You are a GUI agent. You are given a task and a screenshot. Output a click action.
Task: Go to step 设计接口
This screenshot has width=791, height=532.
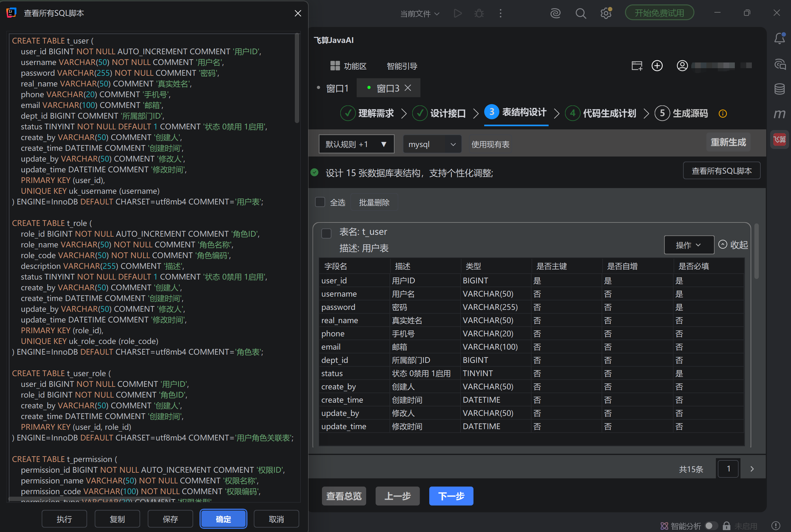pos(439,113)
